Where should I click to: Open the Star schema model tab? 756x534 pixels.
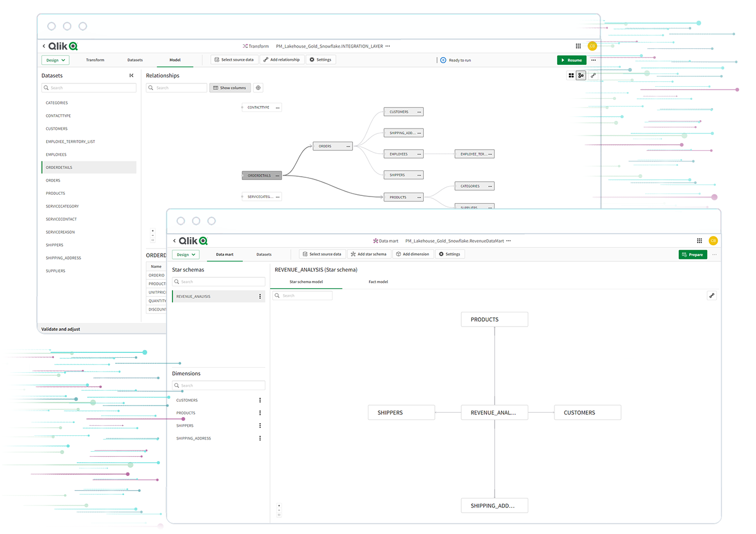point(306,282)
